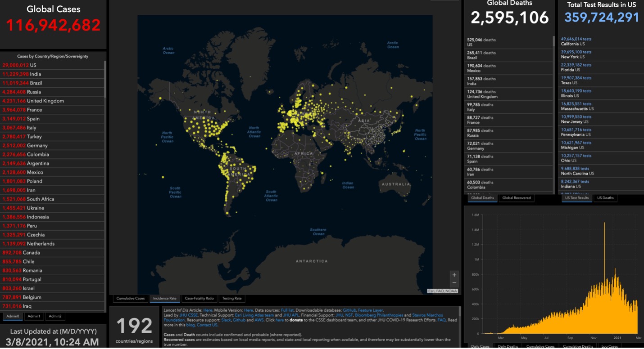Show the Cumulative Deaths chart
The height and width of the screenshot is (349, 644).
pyautogui.click(x=578, y=346)
